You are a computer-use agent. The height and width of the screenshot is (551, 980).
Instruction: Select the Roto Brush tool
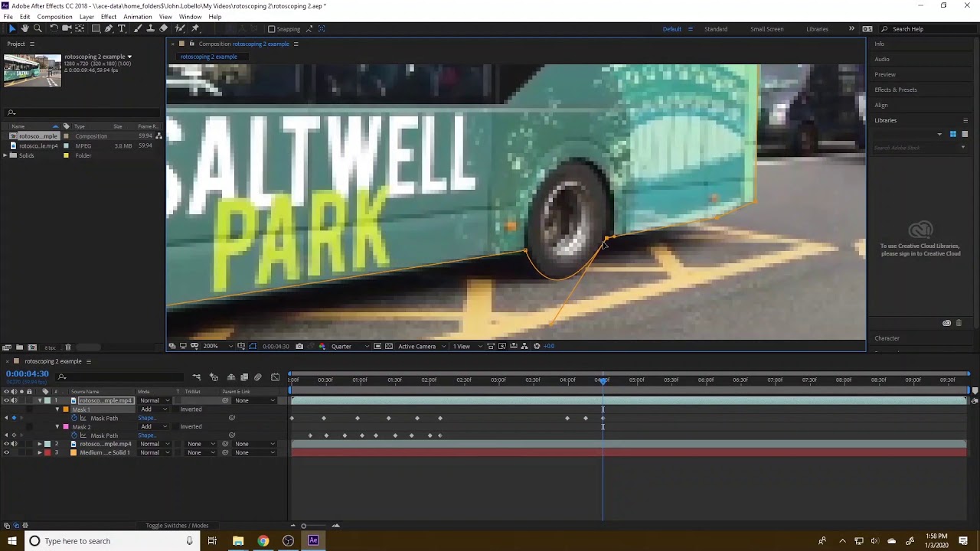click(x=180, y=28)
